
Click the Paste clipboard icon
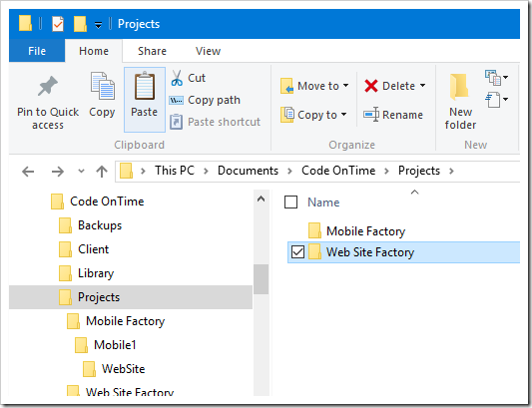[x=145, y=86]
